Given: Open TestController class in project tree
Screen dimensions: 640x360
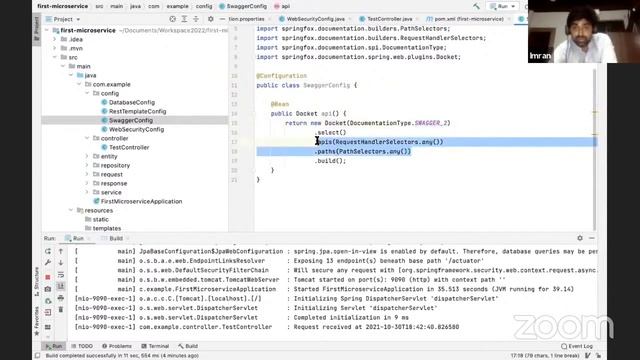Looking at the screenshot, I should pyautogui.click(x=129, y=147).
